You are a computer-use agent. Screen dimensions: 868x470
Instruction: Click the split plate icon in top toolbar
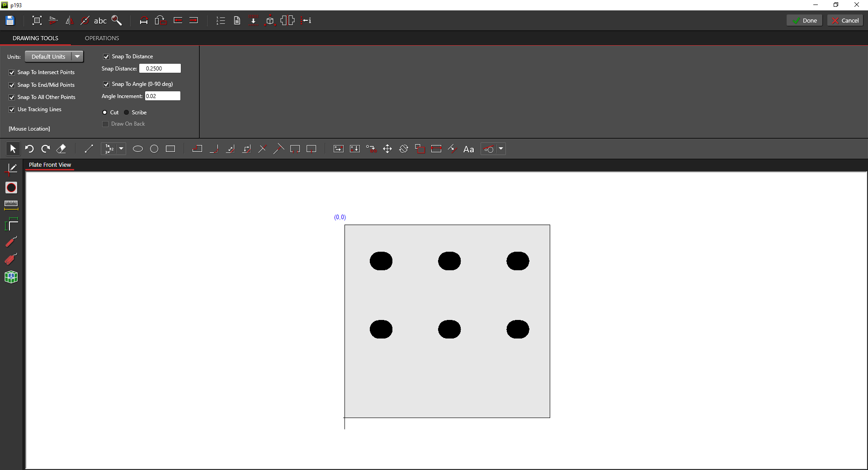click(x=288, y=20)
